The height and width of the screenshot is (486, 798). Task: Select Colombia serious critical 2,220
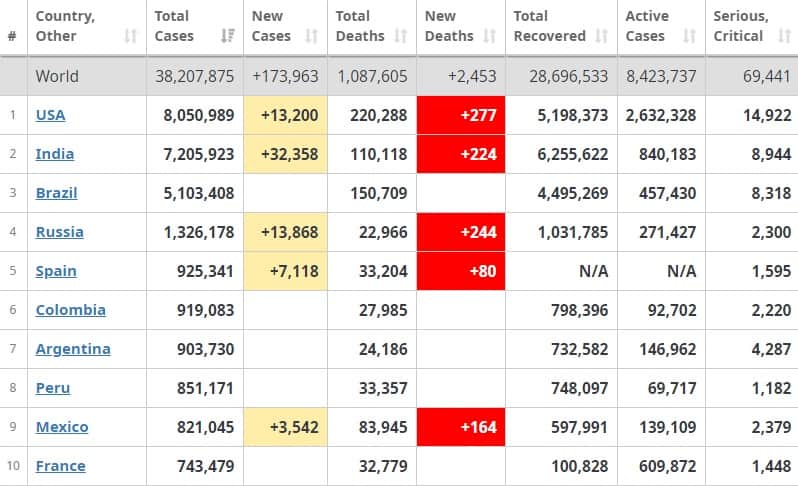(x=772, y=310)
